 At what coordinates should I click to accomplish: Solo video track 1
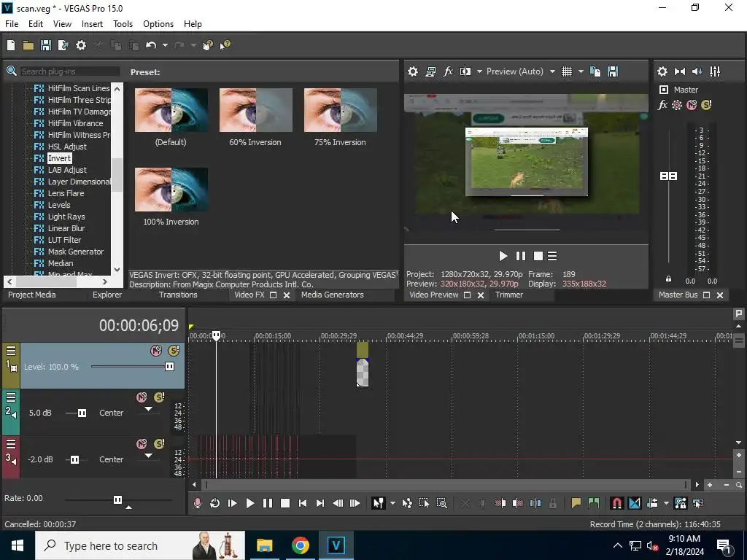(x=174, y=351)
